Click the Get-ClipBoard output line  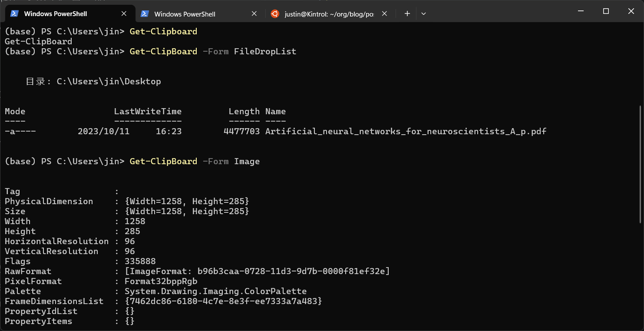tap(38, 42)
